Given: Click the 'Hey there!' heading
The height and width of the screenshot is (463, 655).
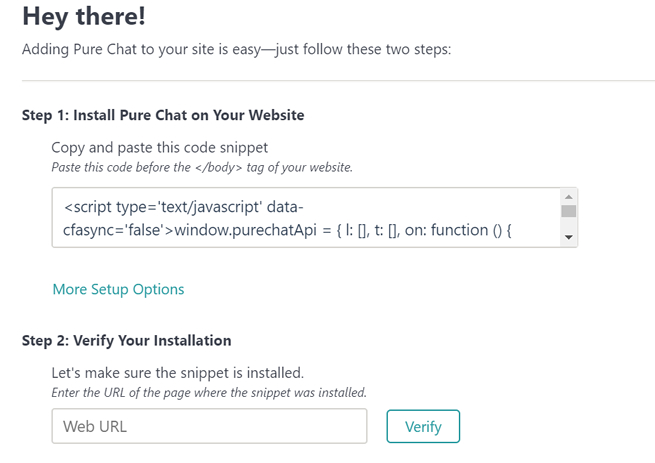Looking at the screenshot, I should (x=84, y=17).
